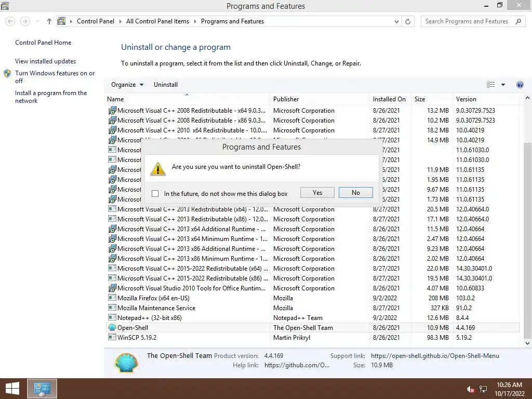This screenshot has width=532, height=399.
Task: Expand the arrow after All Control Panel Items
Action: coord(195,21)
